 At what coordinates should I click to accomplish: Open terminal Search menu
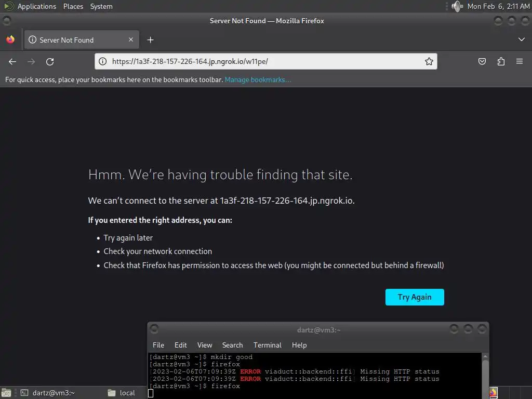tap(232, 345)
